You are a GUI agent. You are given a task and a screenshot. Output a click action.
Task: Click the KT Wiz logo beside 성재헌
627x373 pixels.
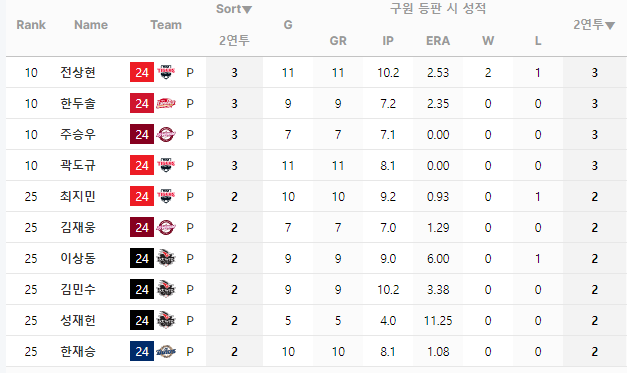tap(166, 320)
